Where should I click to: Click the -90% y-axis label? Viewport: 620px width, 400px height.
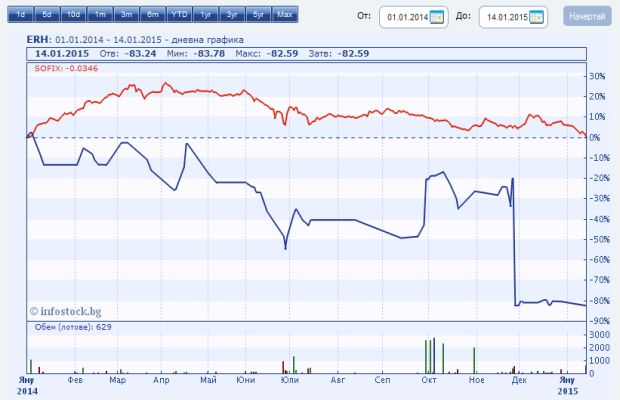click(x=597, y=321)
